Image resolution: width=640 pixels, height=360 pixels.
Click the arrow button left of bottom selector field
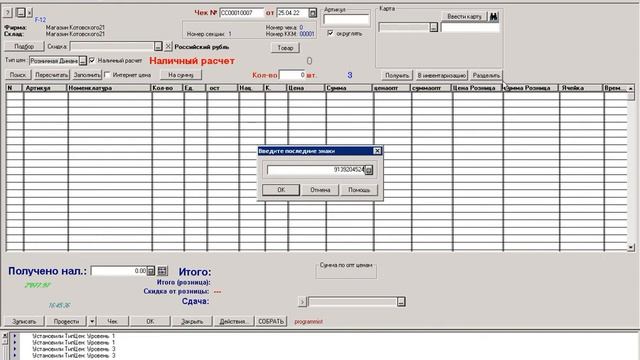coord(302,302)
